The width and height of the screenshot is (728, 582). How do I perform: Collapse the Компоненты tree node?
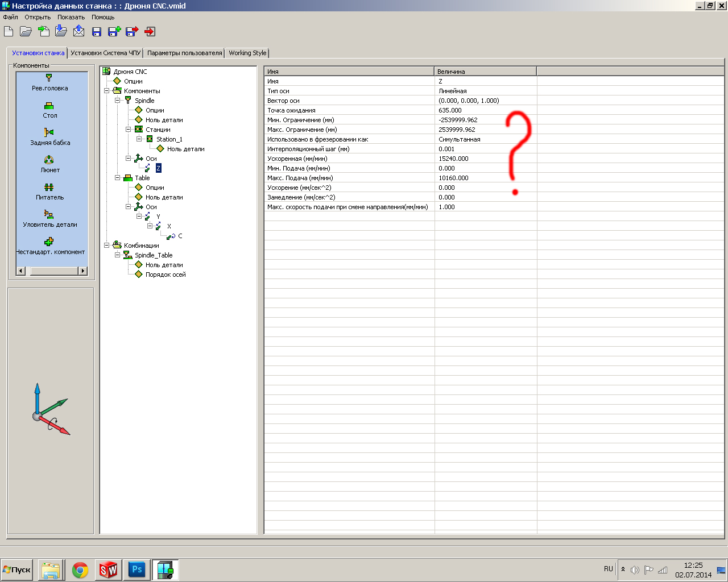[106, 91]
